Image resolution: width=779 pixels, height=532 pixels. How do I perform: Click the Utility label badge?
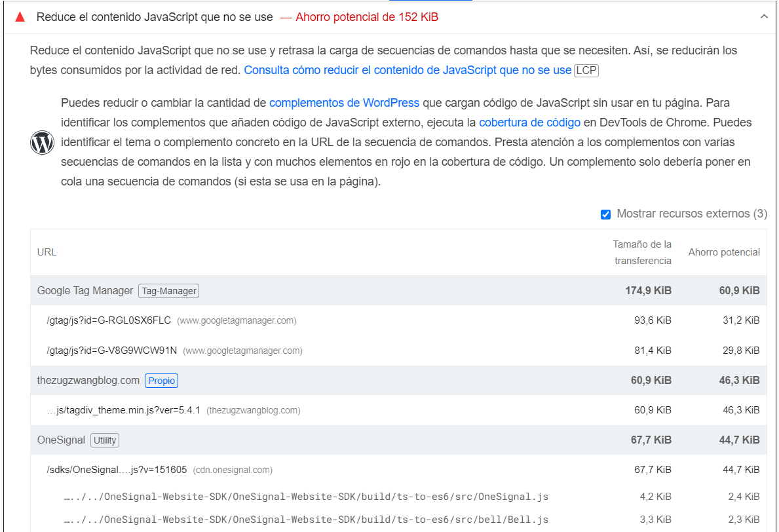(105, 440)
